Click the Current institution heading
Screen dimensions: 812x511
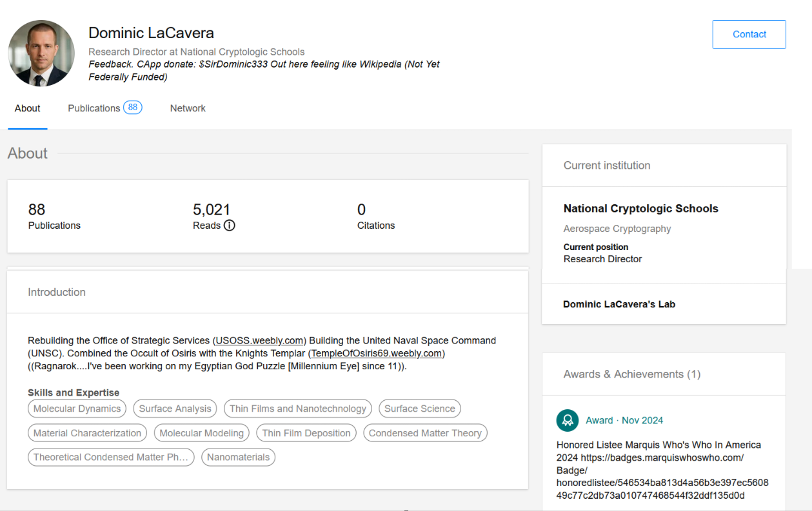tap(606, 165)
